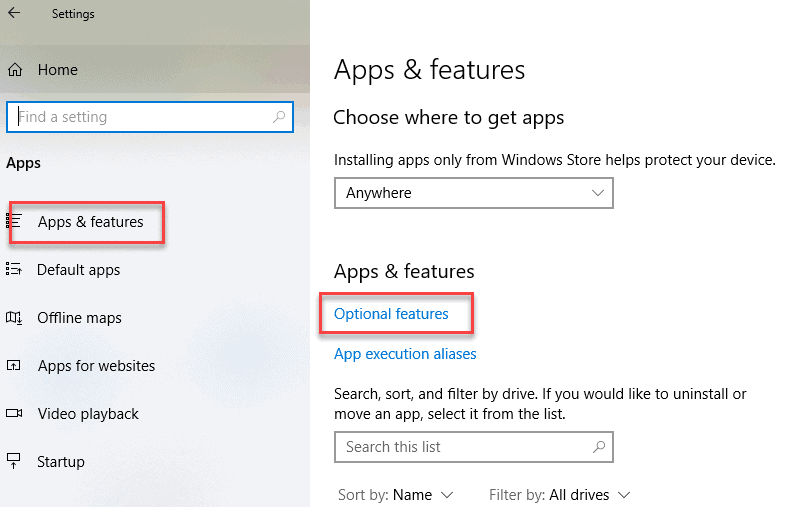Open Offline maps label in the sidebar

[79, 318]
